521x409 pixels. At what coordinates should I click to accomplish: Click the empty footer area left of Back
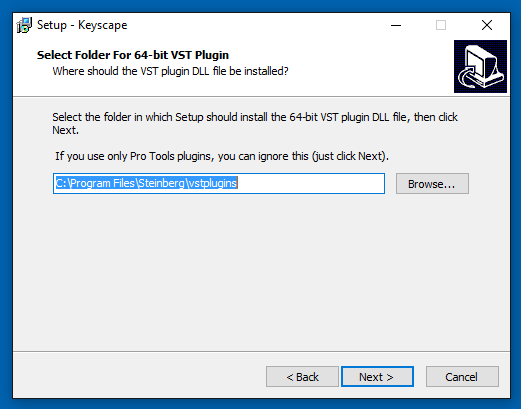(138, 377)
